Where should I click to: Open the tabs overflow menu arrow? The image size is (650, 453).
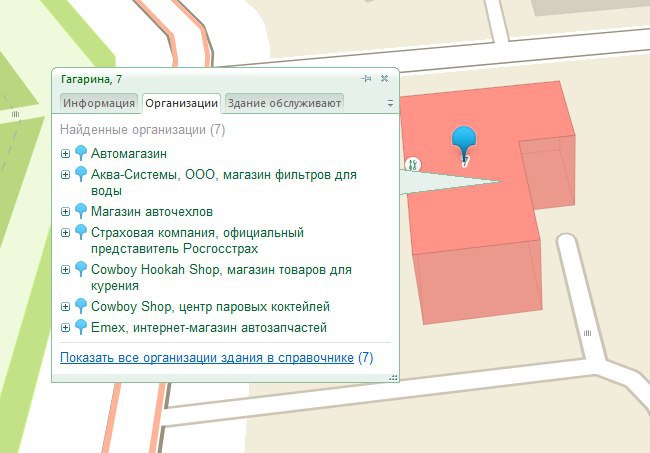click(390, 103)
